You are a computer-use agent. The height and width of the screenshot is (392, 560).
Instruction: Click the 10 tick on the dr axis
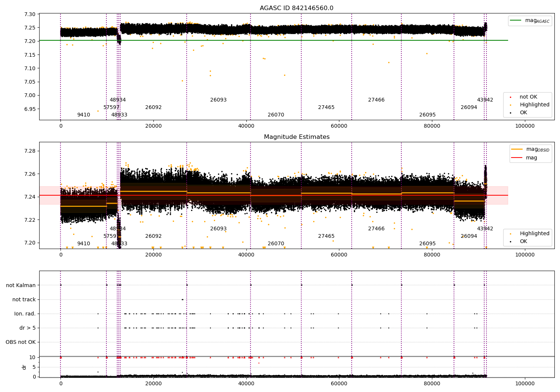pyautogui.click(x=32, y=357)
